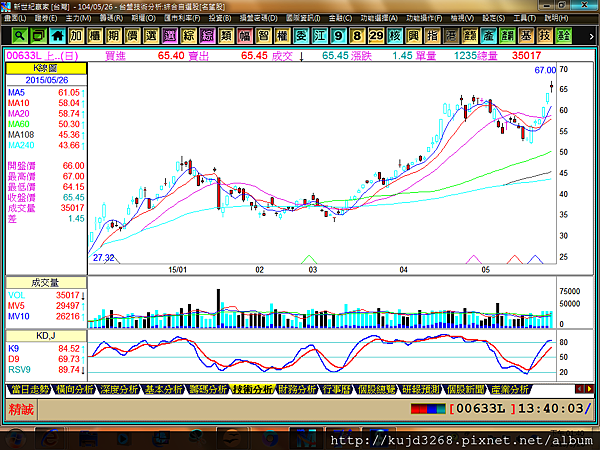Click the 價 toolbar icon
The width and height of the screenshot is (600, 450).
point(132,36)
